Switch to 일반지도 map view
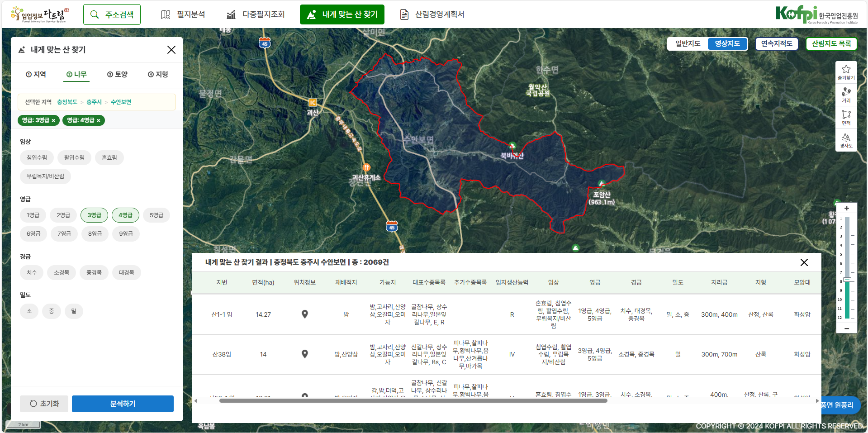 [688, 43]
